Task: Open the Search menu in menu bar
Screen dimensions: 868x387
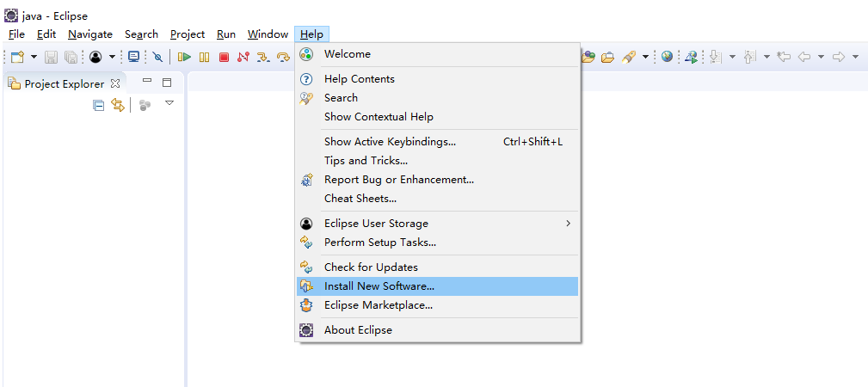Action: [141, 34]
